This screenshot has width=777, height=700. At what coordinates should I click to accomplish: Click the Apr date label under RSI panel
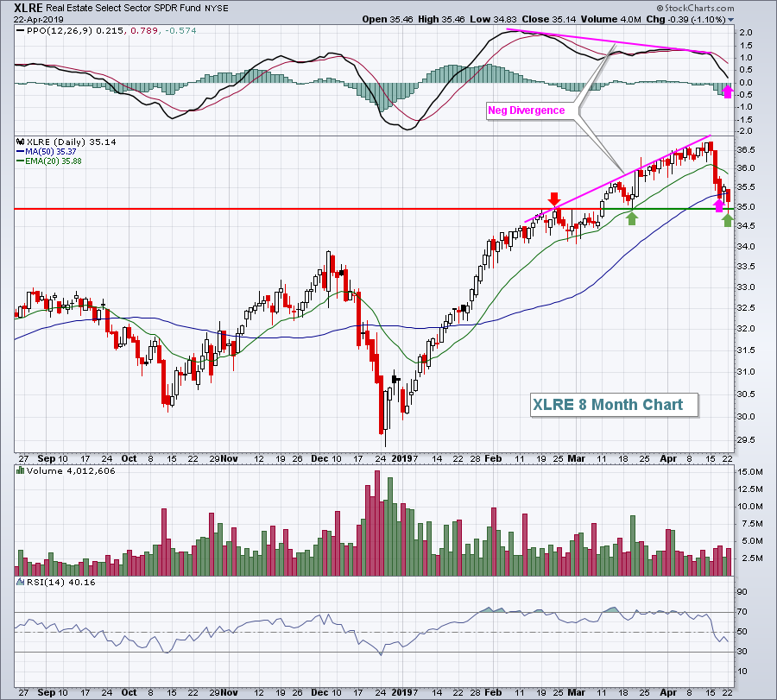(668, 692)
